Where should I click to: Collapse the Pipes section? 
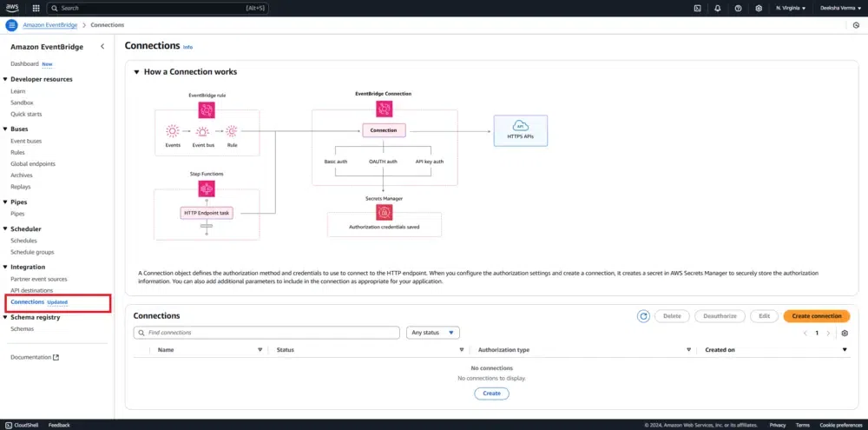coord(5,202)
